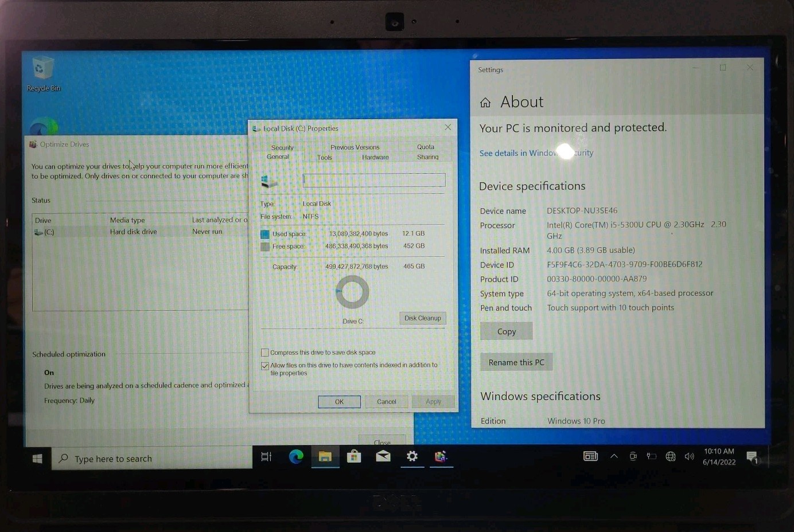Click the drive label input field

(374, 180)
